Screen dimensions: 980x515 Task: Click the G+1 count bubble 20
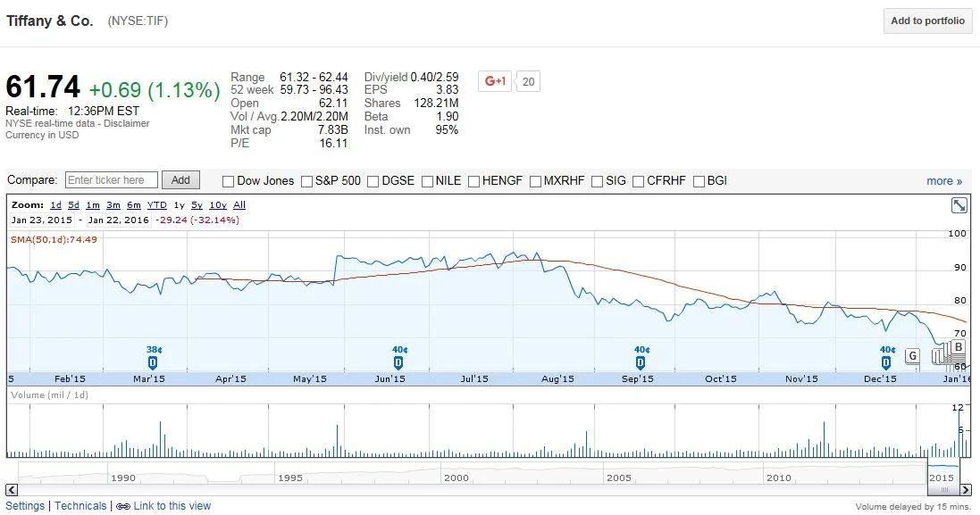click(528, 82)
